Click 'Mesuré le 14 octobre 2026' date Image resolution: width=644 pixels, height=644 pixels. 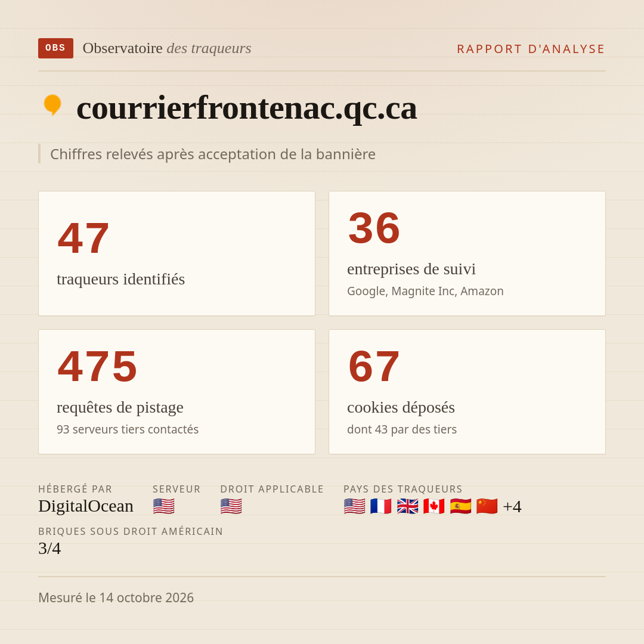click(x=116, y=597)
